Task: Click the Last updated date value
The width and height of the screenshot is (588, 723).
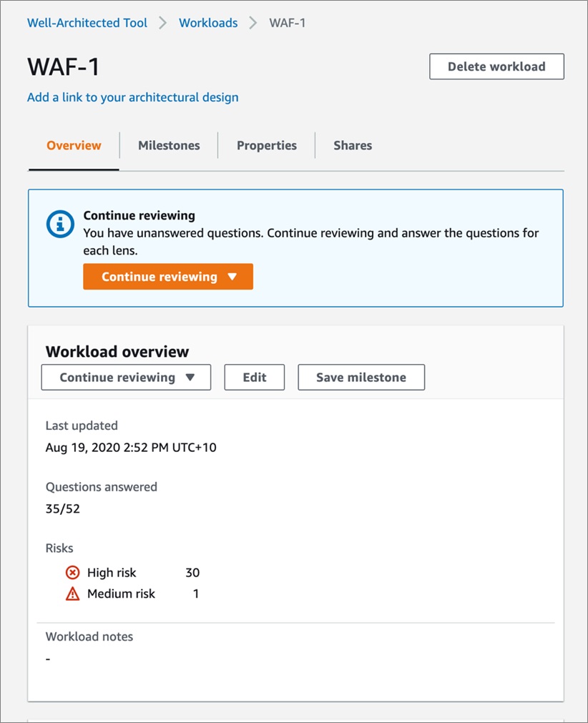Action: tap(131, 447)
